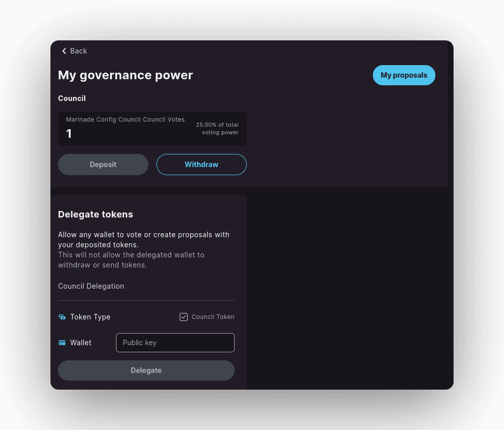Click the Delegate tokens heading

(x=95, y=214)
